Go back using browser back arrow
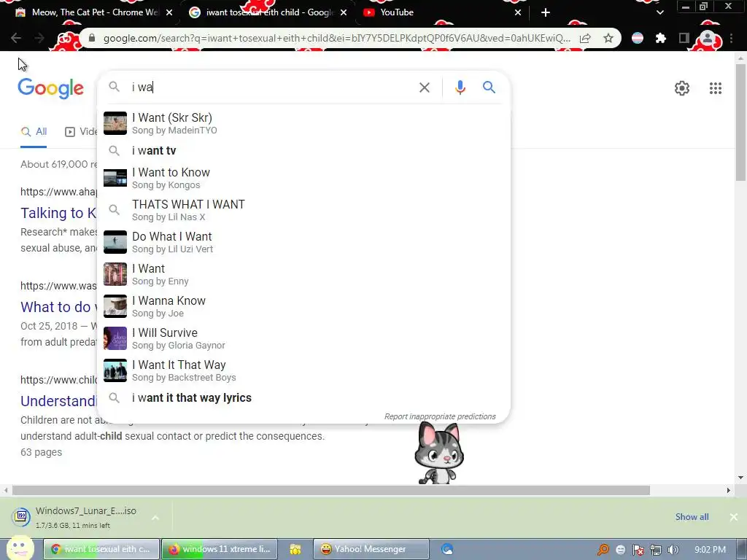 pos(16,38)
